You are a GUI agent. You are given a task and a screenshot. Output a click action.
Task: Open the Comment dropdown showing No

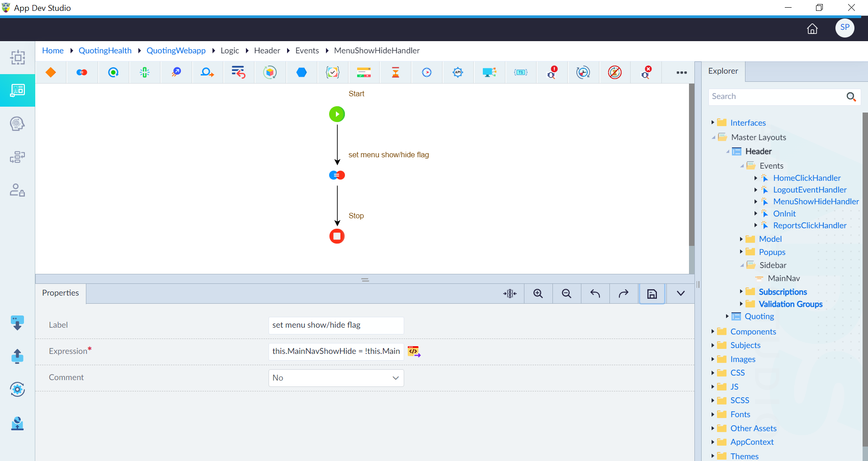[336, 378]
